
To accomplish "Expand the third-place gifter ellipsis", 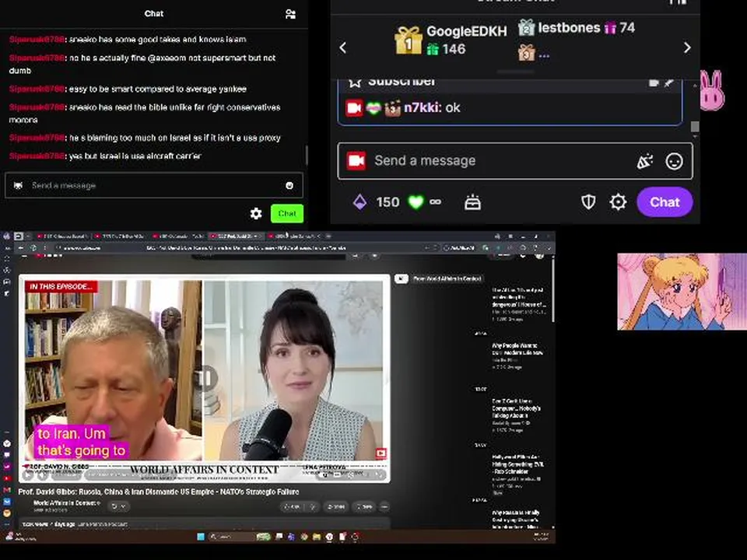I will click(544, 56).
